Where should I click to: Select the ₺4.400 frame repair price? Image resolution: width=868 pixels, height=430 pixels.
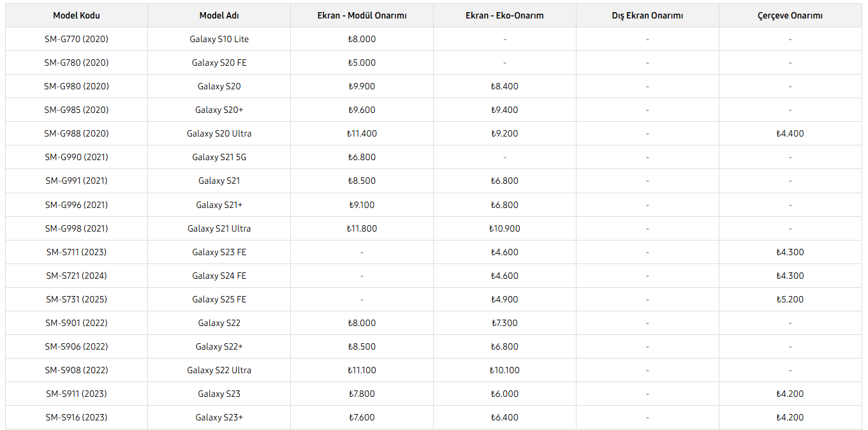[x=790, y=133]
